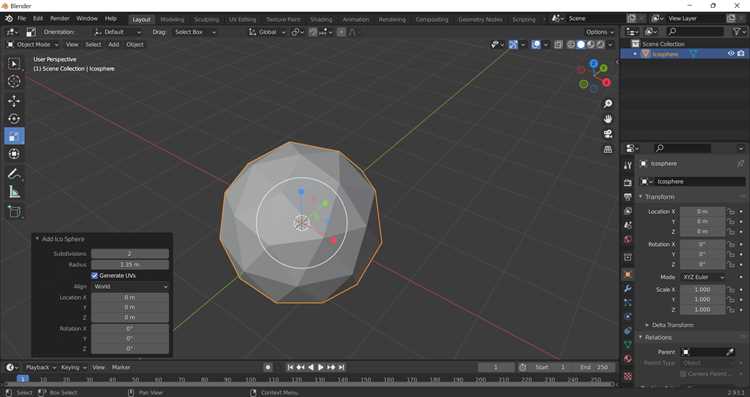The image size is (750, 397).
Task: Switch to the Shading workspace tab
Action: [321, 20]
